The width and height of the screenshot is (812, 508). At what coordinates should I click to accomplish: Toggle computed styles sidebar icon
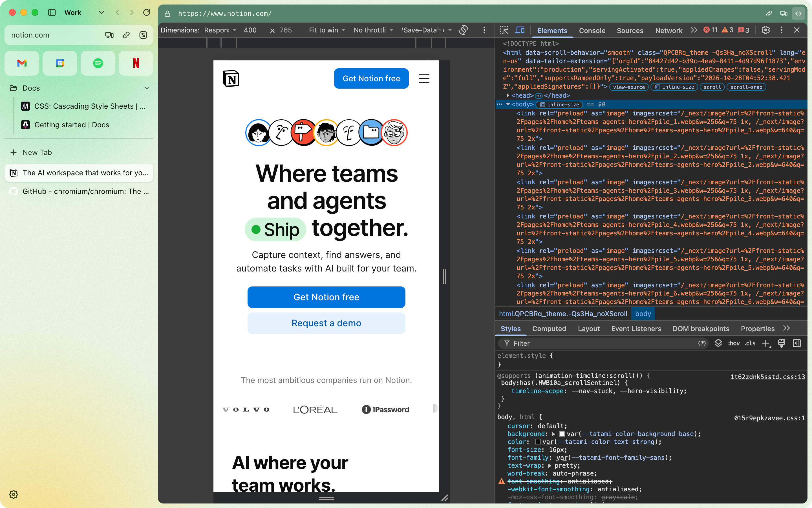tap(797, 343)
